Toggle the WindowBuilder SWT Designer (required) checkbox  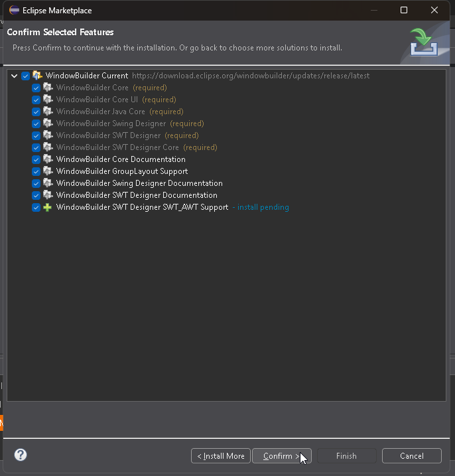point(36,135)
